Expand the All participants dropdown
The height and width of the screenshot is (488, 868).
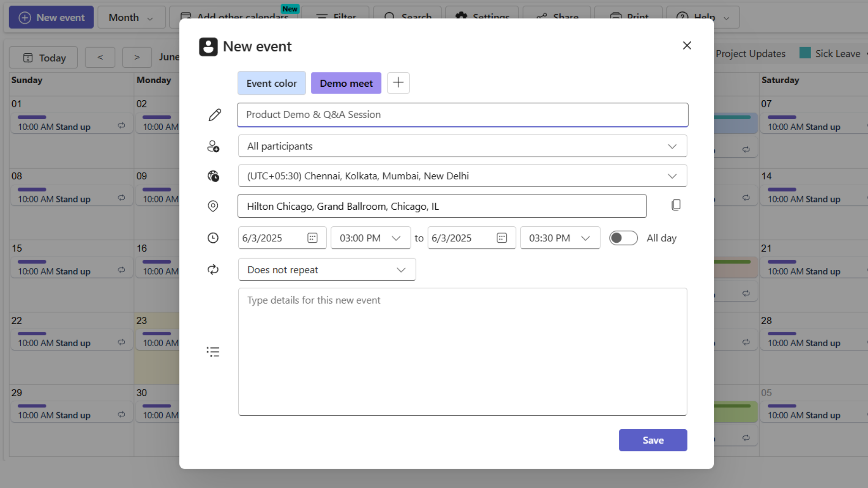[x=672, y=146]
